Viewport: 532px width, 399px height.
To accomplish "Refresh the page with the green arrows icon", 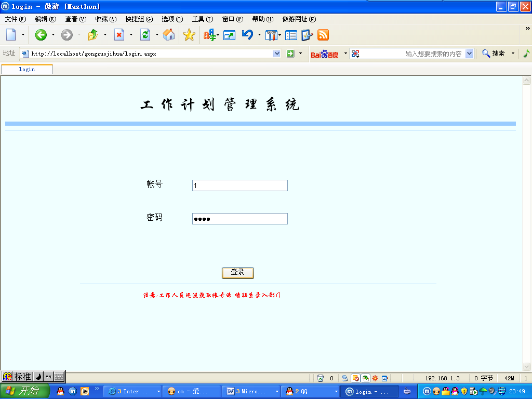I will point(145,35).
